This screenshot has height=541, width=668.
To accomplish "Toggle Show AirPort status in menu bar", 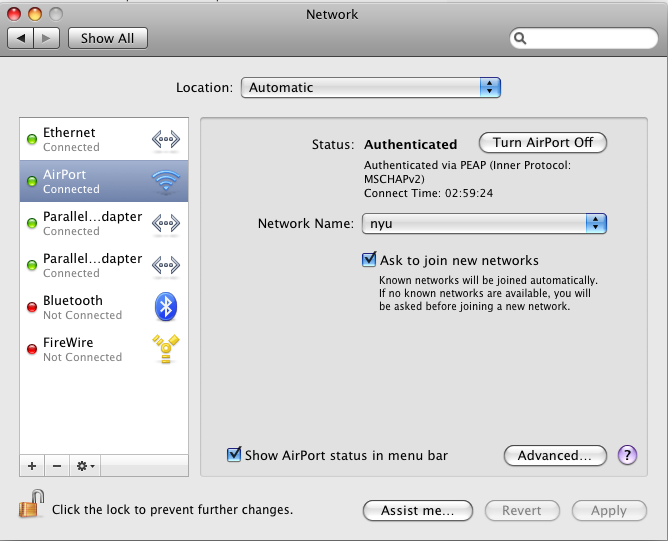I will (234, 455).
